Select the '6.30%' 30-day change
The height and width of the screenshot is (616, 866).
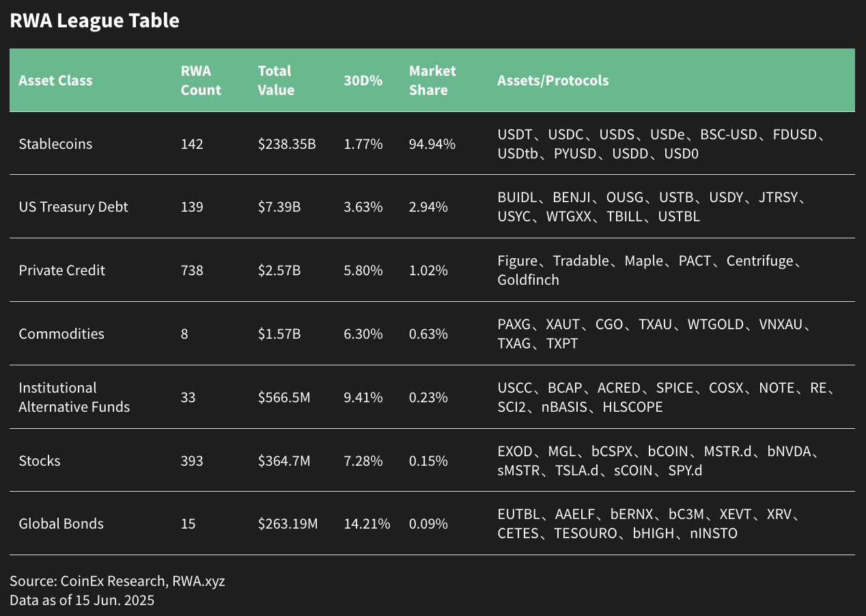(363, 334)
